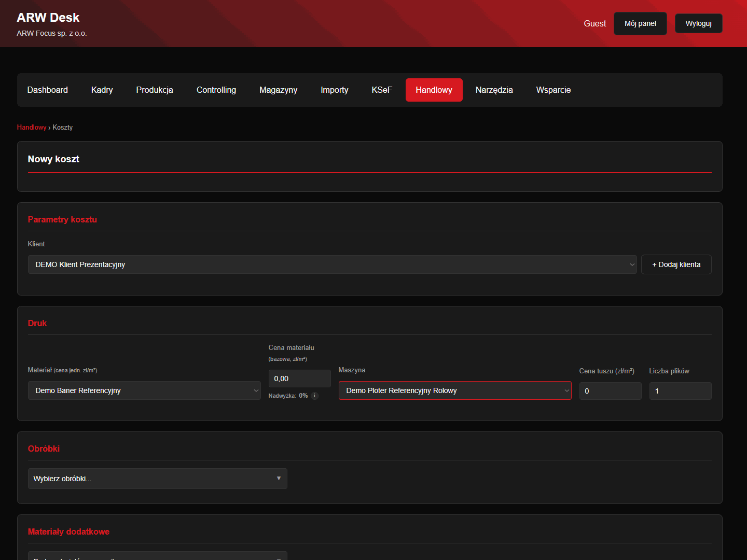
Task: Focus the Cena materiału price field
Action: [299, 379]
